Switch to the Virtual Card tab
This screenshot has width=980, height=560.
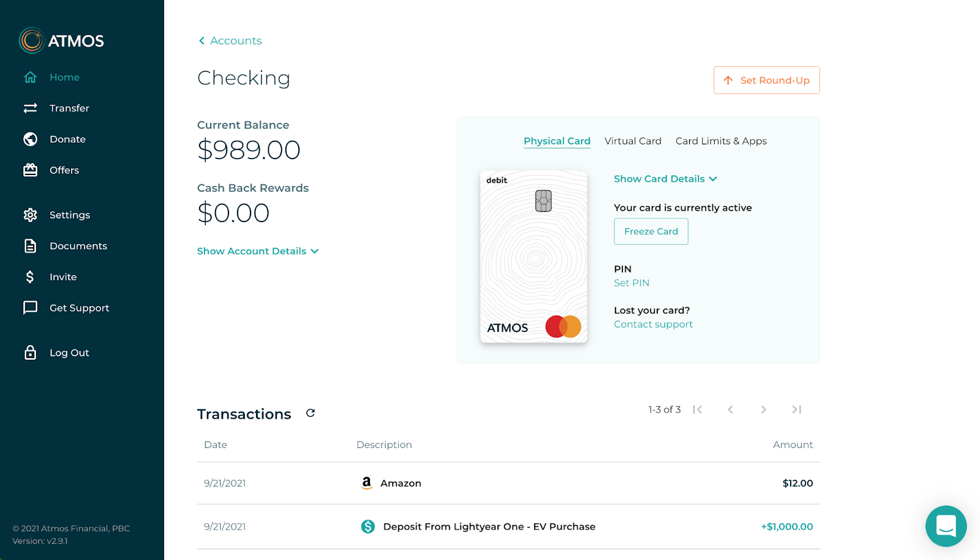[633, 141]
